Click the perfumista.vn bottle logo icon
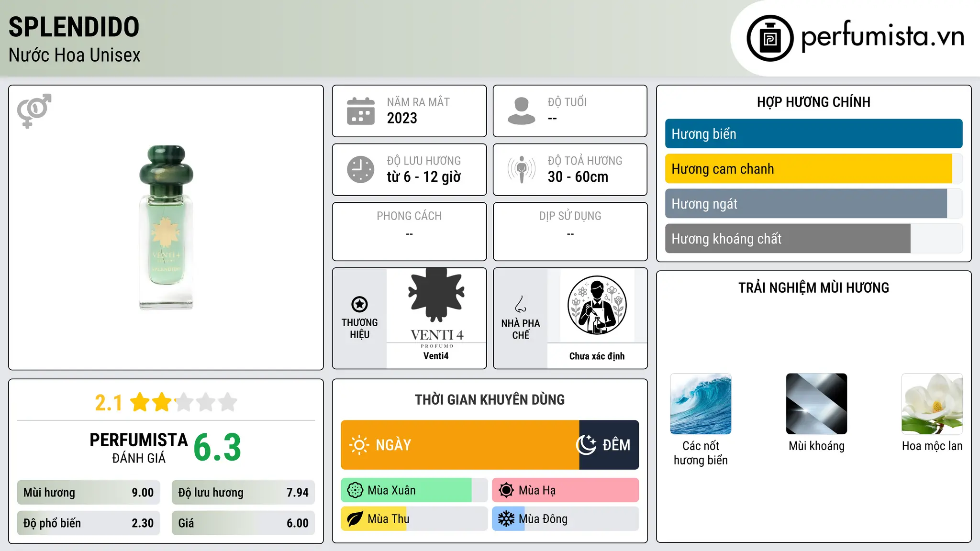 click(x=770, y=38)
